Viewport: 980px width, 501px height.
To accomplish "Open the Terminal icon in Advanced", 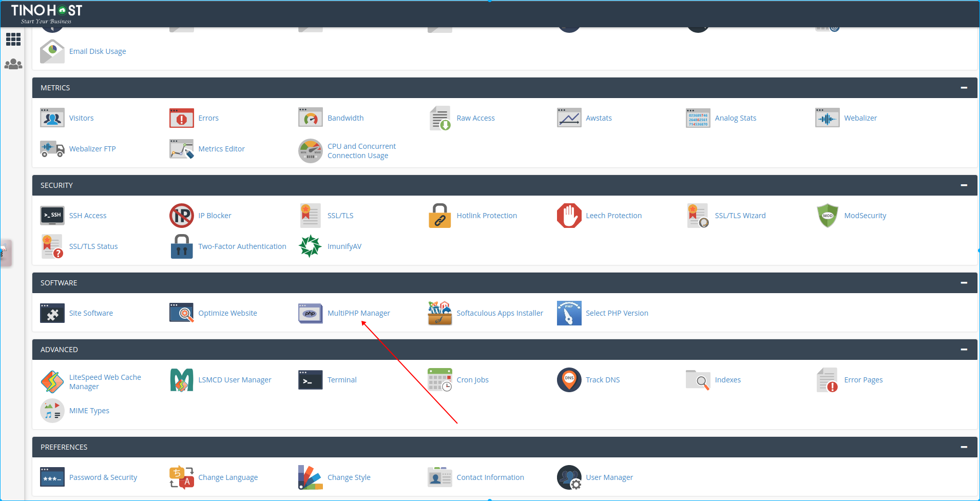I will [x=311, y=380].
